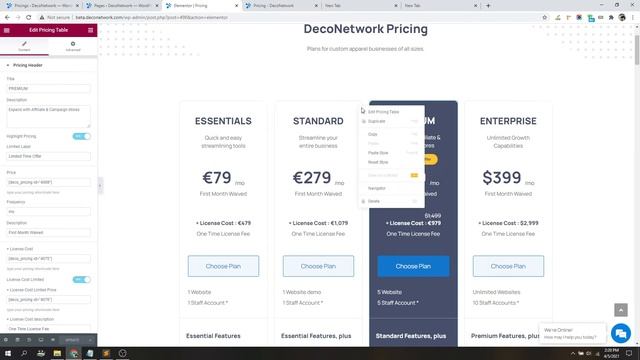Viewport: 640px width, 360px height.
Task: Open the Chrome profile avatar
Action: coord(622,18)
